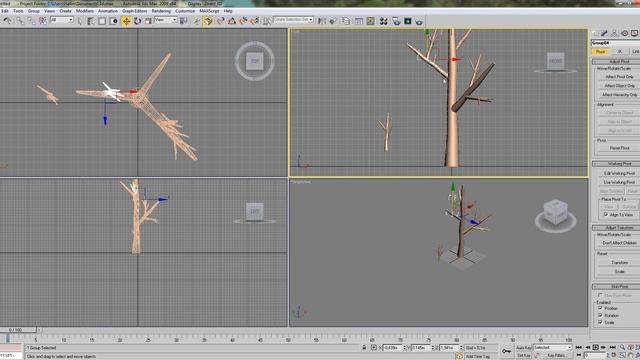640x360 pixels.
Task: Open the Schematic View icon
Action: (370, 21)
